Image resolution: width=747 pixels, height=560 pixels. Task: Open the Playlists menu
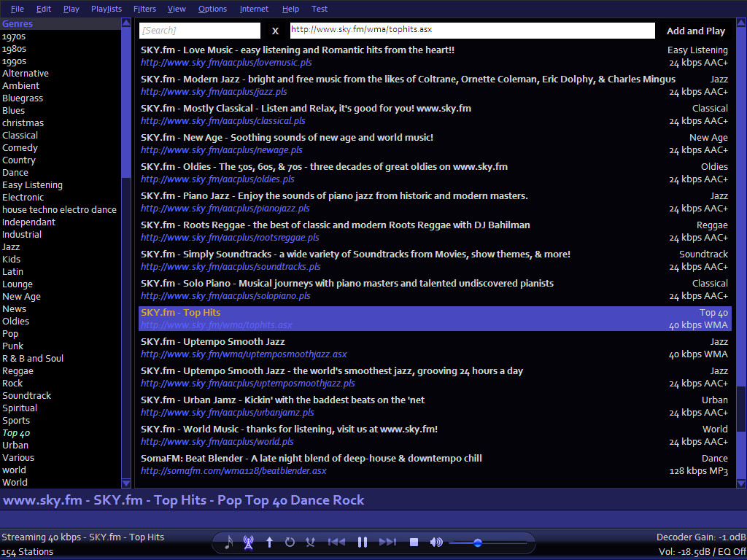click(107, 9)
